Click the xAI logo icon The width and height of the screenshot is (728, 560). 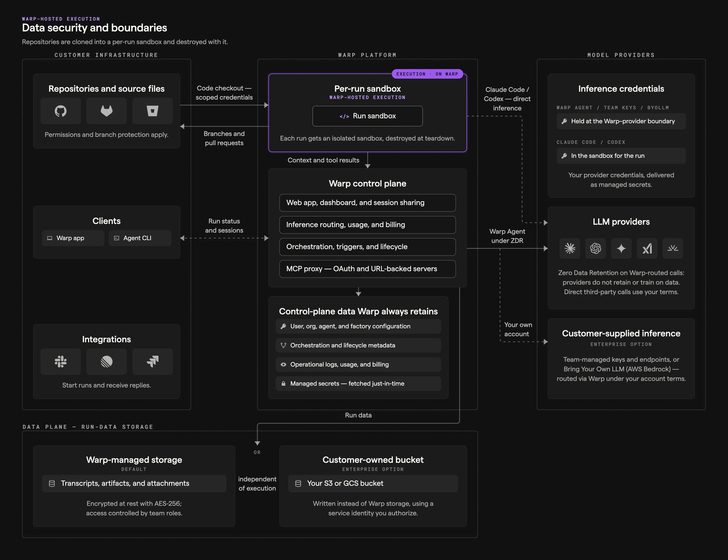click(x=647, y=248)
